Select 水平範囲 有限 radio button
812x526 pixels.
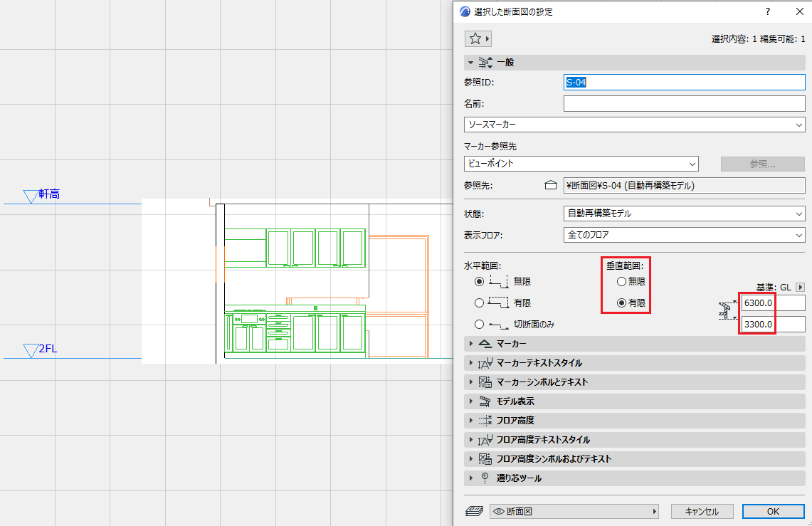point(479,303)
